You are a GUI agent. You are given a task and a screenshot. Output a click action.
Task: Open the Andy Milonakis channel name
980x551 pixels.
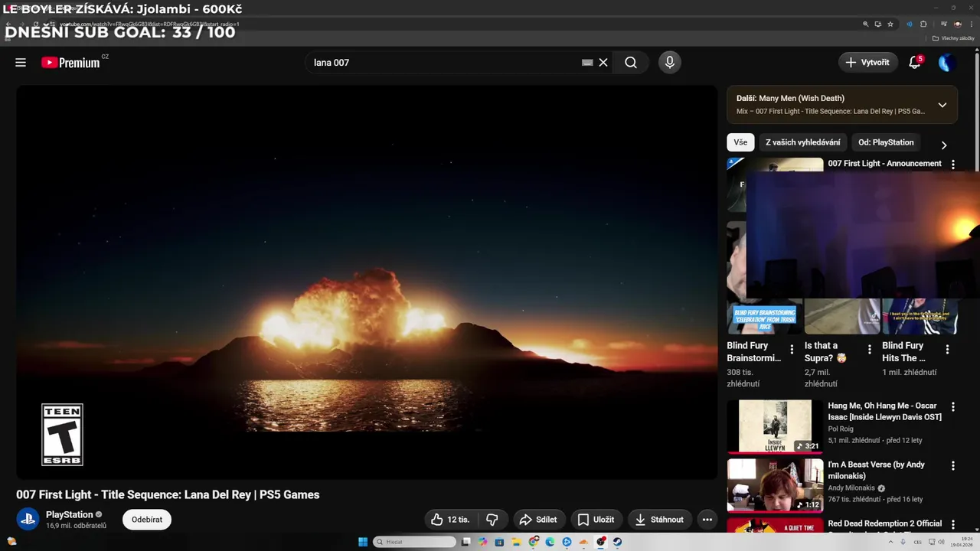pyautogui.click(x=851, y=488)
